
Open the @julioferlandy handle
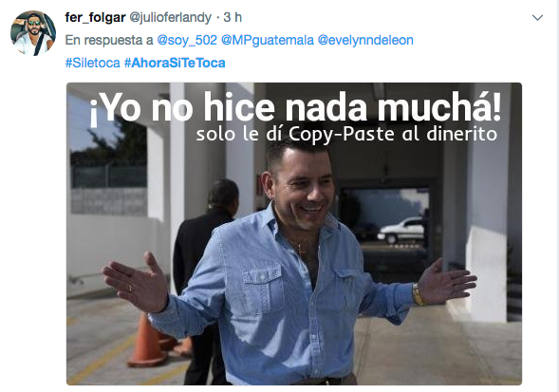click(x=170, y=17)
